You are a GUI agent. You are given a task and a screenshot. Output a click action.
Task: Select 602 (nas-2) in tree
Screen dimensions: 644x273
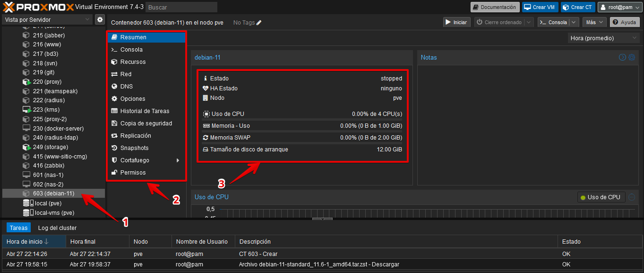coord(53,184)
